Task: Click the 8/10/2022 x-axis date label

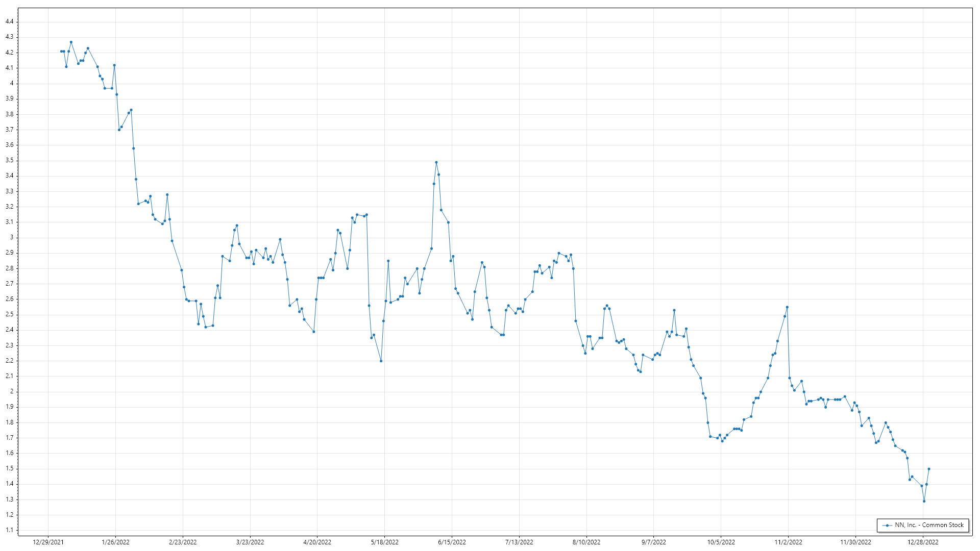Action: 586,542
